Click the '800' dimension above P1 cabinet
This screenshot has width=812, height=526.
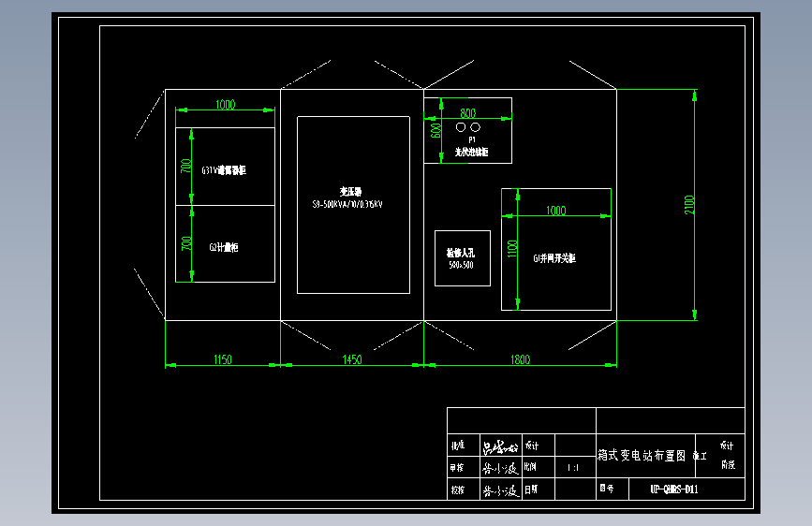click(468, 113)
